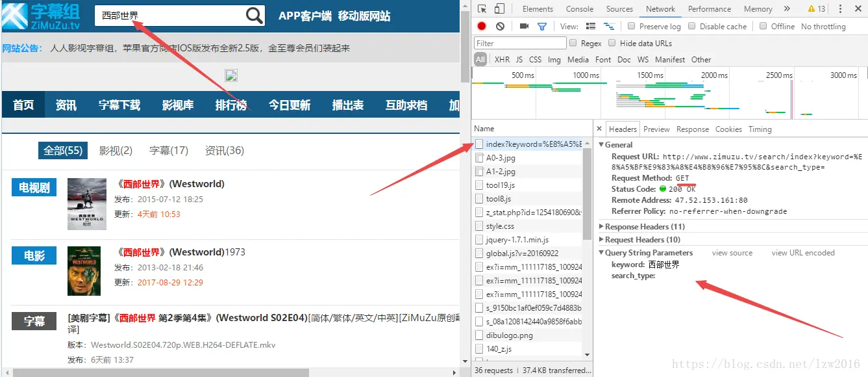Show more DevTools tabs chevron
Screen dimensions: 868x377
(787, 8)
